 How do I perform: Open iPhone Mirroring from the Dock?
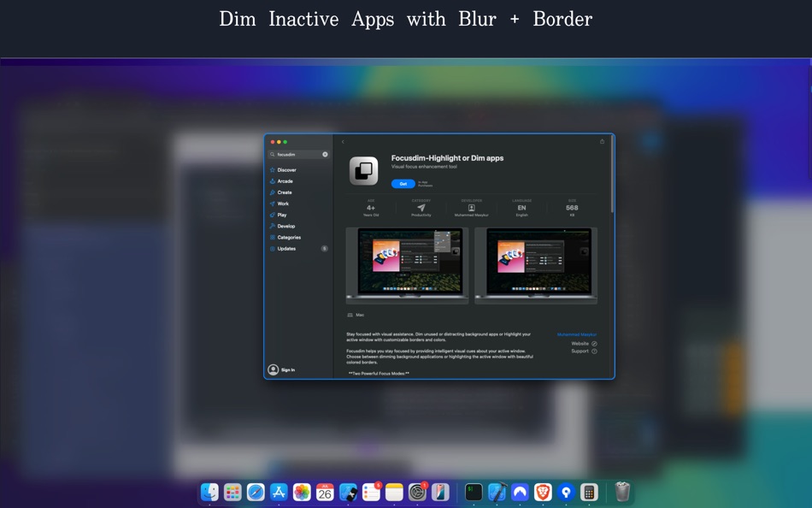coord(440,492)
